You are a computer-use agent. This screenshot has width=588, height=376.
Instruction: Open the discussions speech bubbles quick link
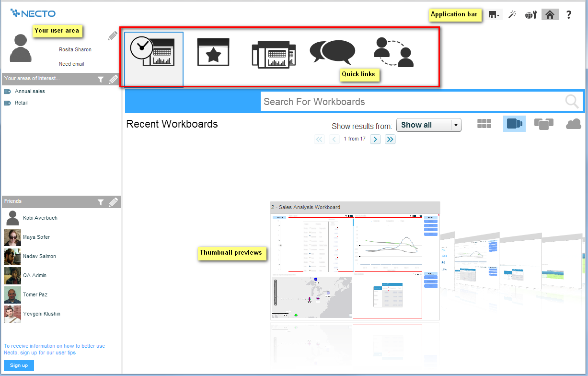[x=332, y=52]
